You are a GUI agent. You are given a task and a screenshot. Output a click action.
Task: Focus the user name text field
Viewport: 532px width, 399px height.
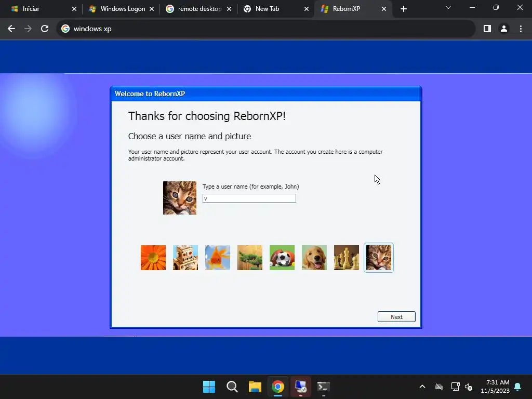[x=249, y=198]
